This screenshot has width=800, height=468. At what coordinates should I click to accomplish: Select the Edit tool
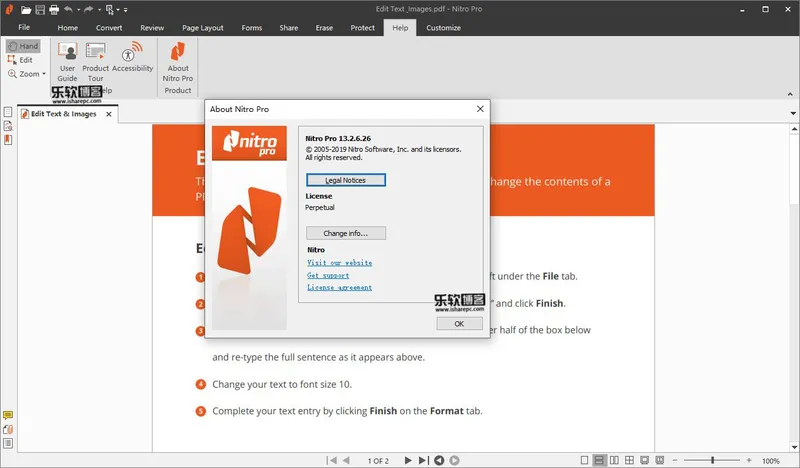(20, 60)
